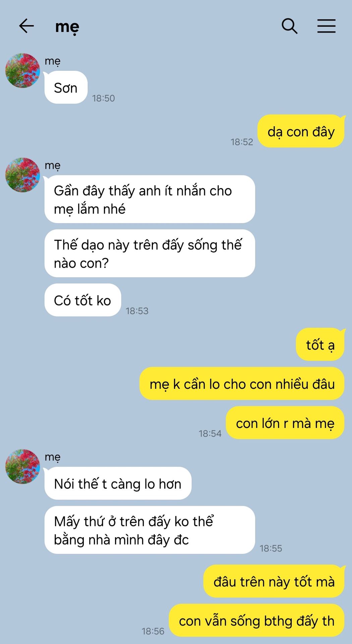Select the 'dạ con đây' bubble
This screenshot has height=644, width=352.
[301, 131]
